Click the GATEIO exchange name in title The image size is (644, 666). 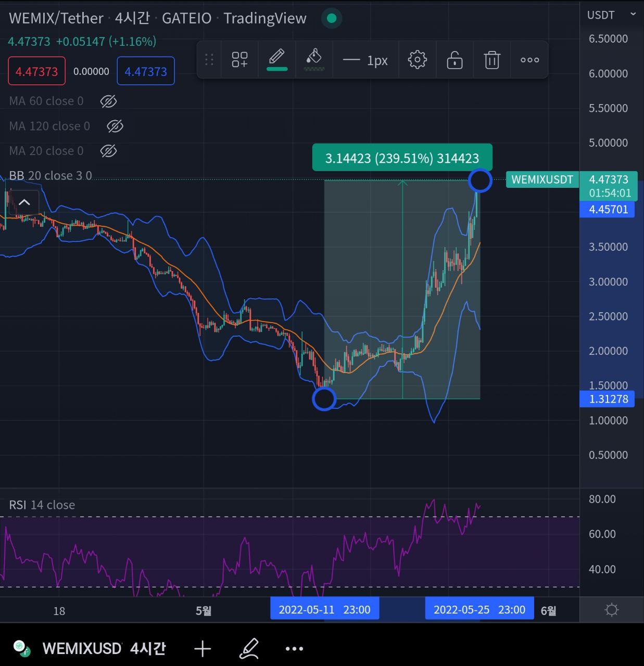tap(186, 18)
